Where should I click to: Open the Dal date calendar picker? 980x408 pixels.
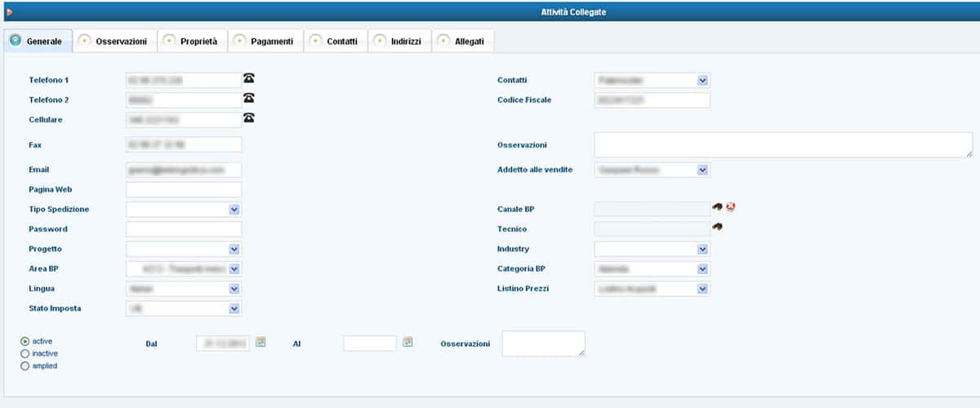click(261, 342)
